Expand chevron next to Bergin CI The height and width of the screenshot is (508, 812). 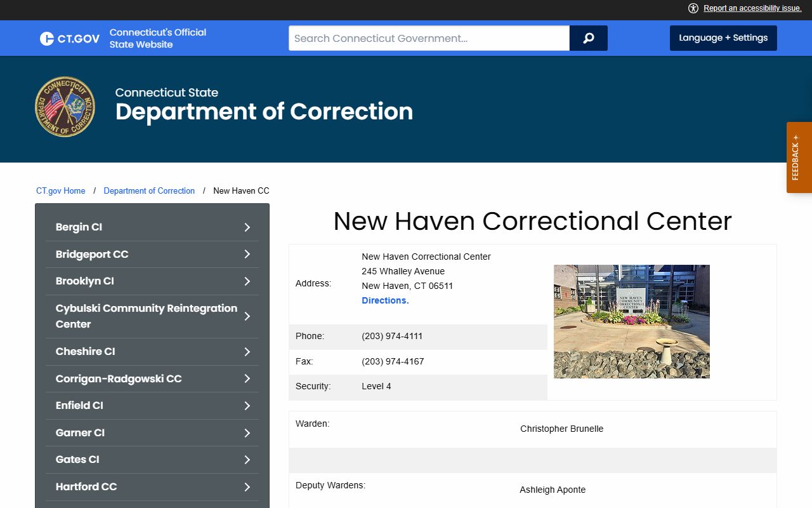[x=247, y=227]
